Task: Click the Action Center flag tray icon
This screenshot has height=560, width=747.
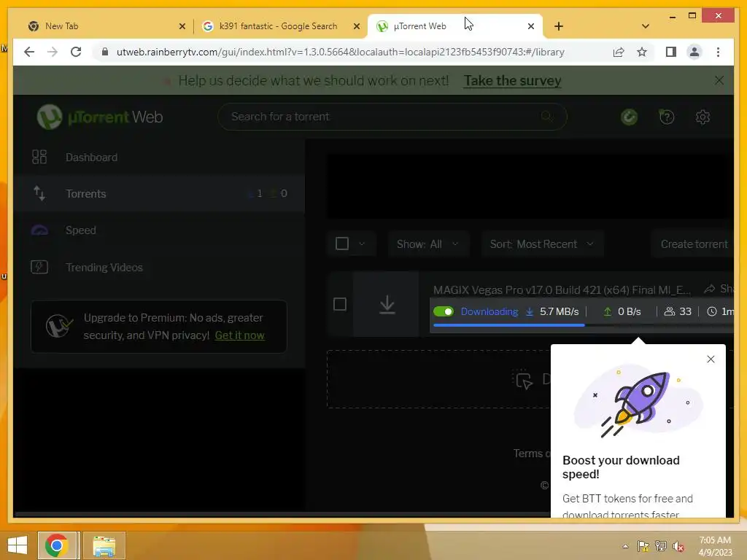Action: 643,546
